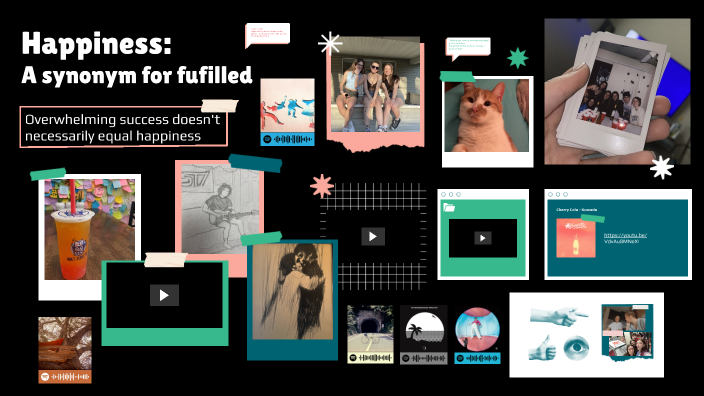Click the 'Overwhelming success doesn't' text box
Viewport: 704px width, 396px height.
(x=123, y=127)
